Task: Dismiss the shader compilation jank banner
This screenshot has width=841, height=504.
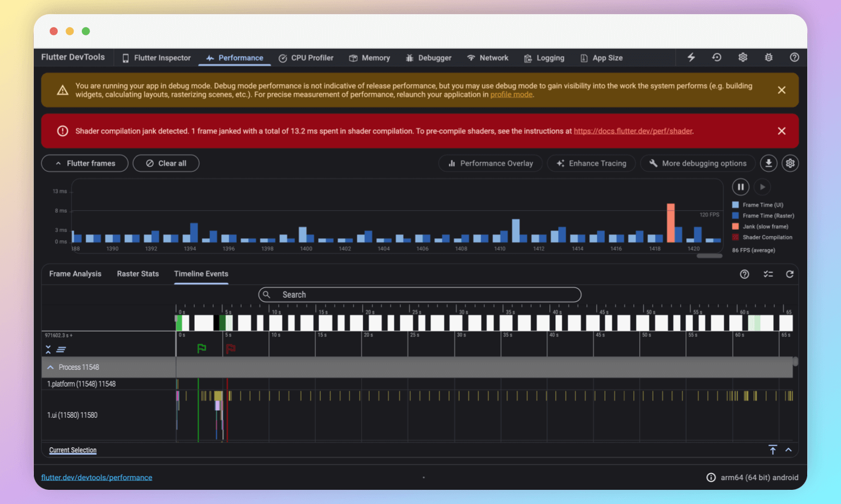Action: tap(782, 131)
